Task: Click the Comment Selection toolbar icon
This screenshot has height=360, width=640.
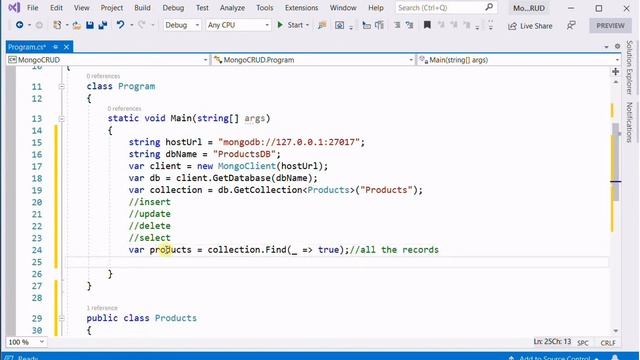Action: 379,25
